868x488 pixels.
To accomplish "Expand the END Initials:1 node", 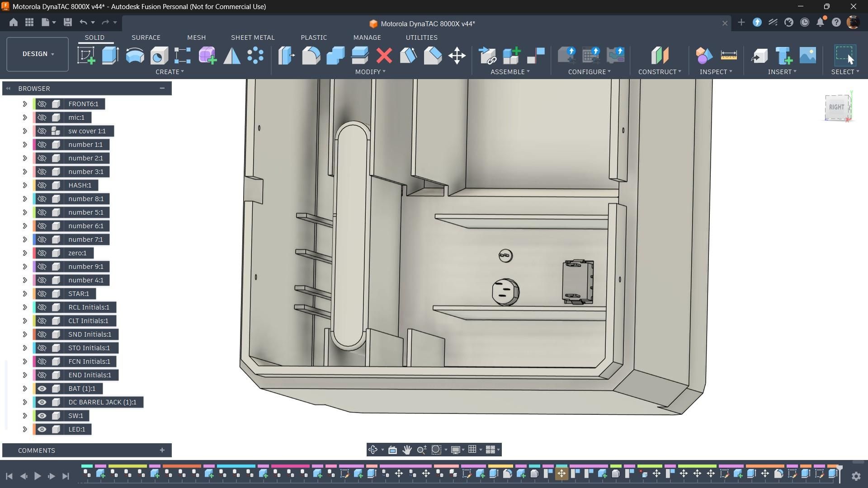I will click(25, 375).
